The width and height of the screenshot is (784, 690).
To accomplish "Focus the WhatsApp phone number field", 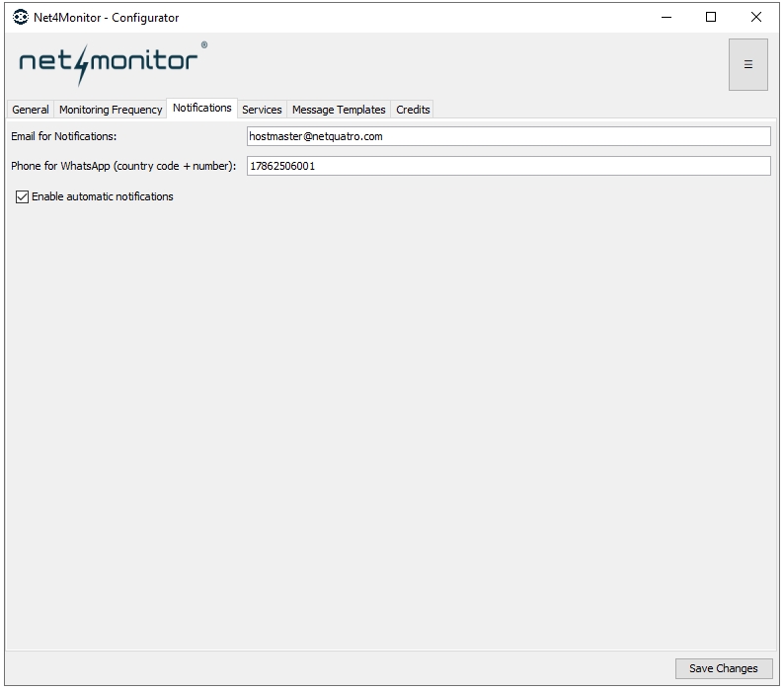I will coord(509,166).
